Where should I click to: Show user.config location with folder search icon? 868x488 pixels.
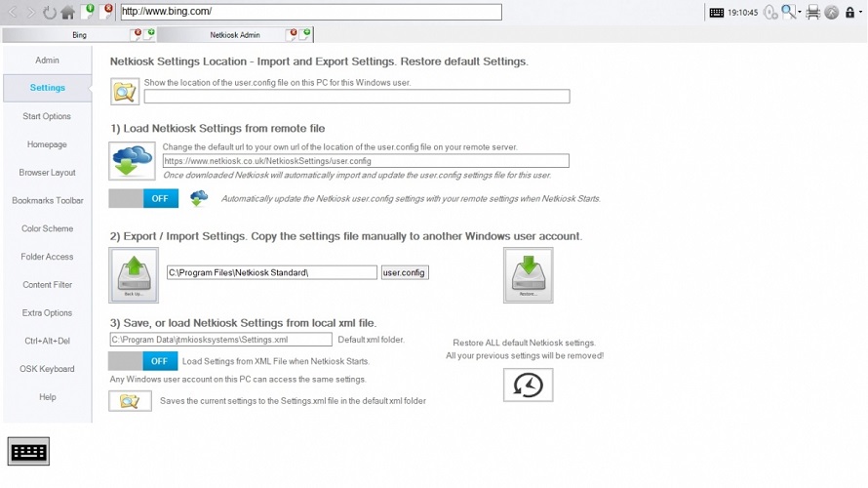pos(125,92)
